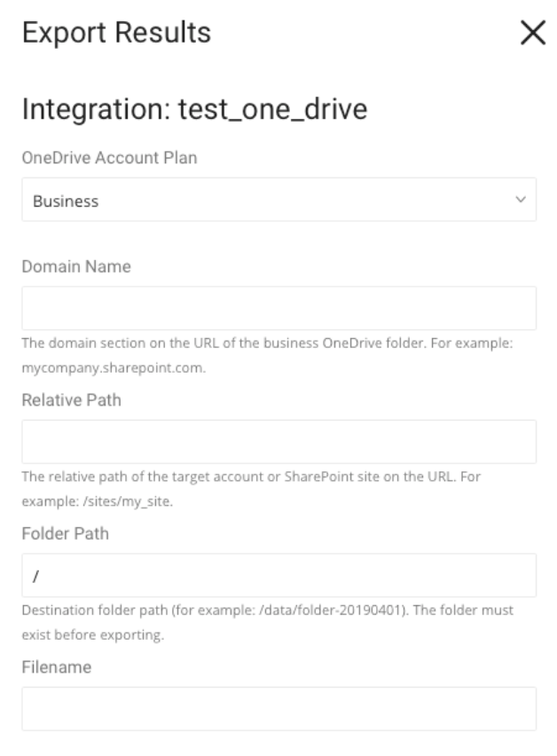Select the Folder Path input field

tap(278, 576)
